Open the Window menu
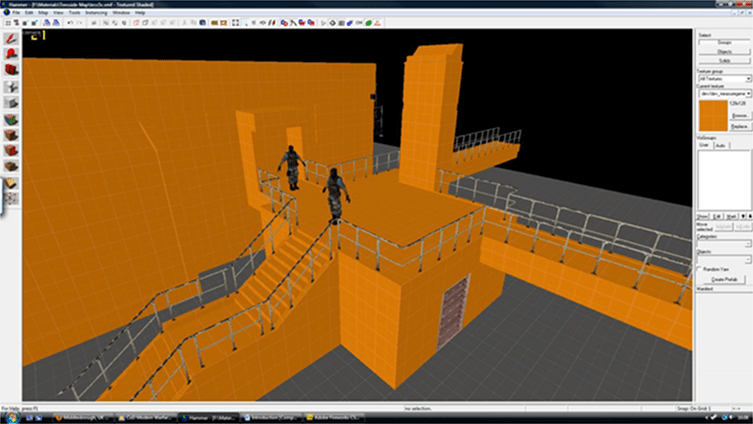Image resolution: width=753 pixels, height=424 pixels. coord(121,12)
